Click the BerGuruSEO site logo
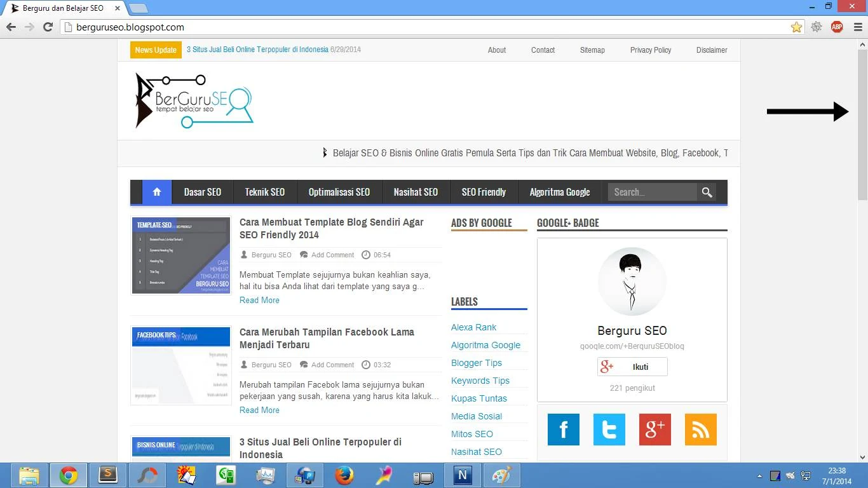This screenshot has width=868, height=488. click(x=194, y=100)
